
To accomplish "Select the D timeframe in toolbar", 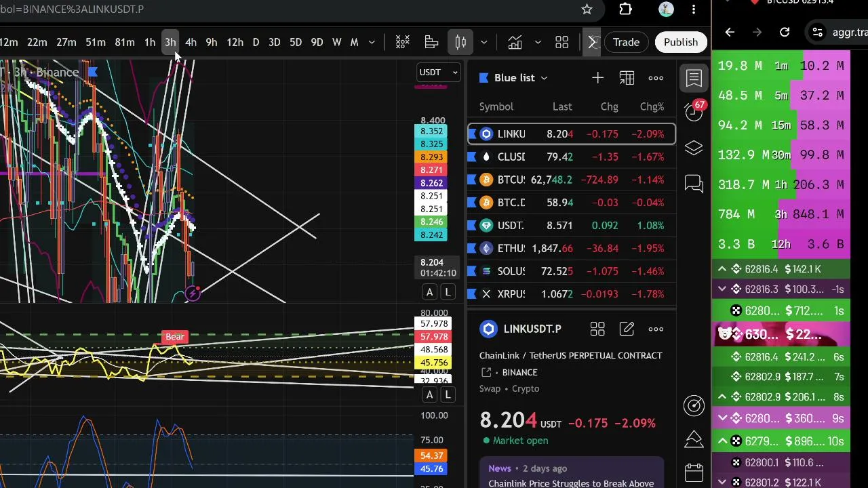I will point(256,42).
